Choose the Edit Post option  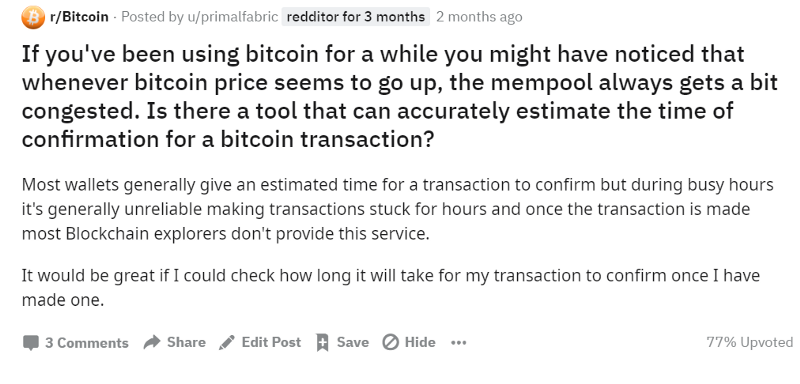coord(271,342)
